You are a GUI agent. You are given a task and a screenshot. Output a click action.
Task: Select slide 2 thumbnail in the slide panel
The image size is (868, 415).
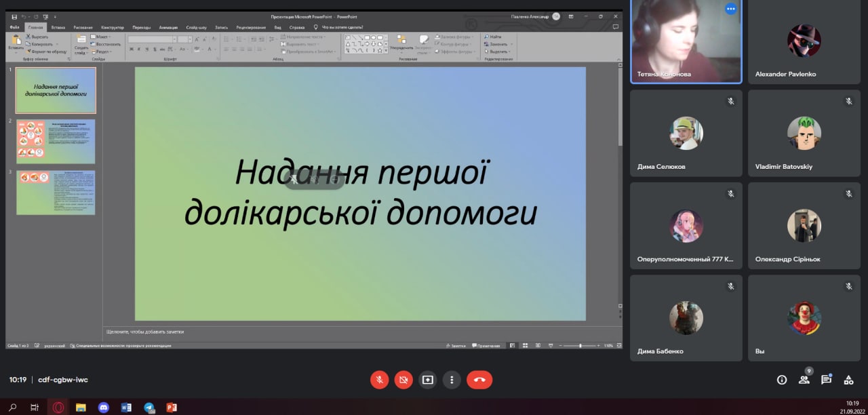pyautogui.click(x=56, y=142)
